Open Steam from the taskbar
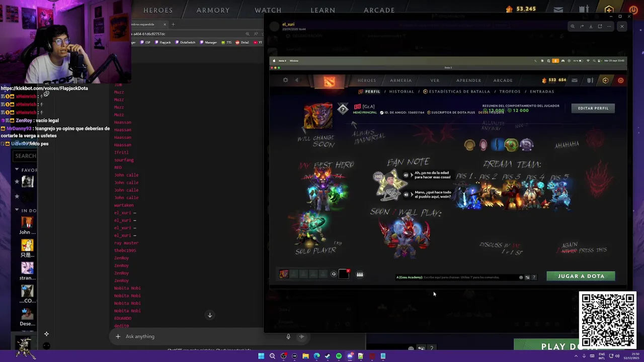 [328, 356]
